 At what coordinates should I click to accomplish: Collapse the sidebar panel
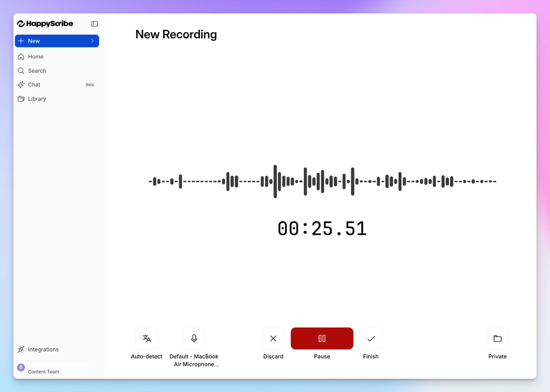[95, 24]
